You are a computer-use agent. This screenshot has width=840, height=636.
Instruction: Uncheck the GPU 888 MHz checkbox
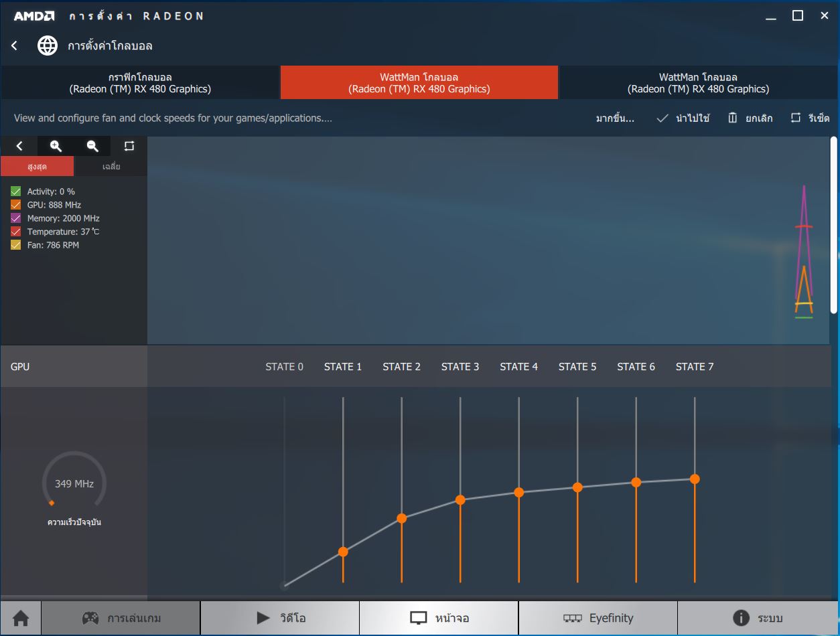click(16, 205)
